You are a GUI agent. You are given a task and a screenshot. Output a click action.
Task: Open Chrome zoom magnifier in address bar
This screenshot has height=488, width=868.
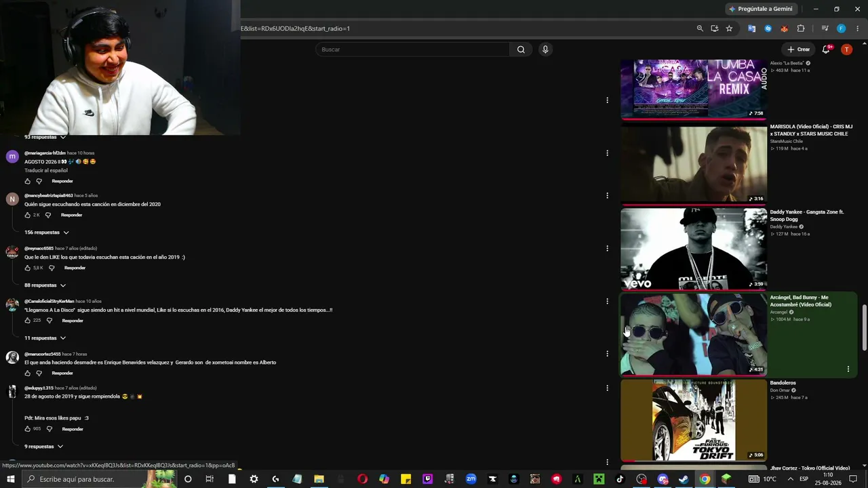tap(700, 28)
